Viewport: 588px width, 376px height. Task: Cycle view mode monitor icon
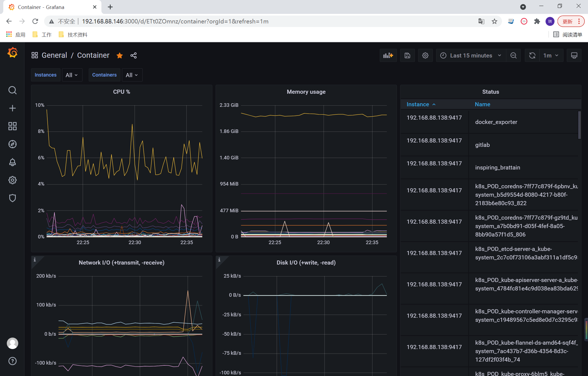(574, 56)
